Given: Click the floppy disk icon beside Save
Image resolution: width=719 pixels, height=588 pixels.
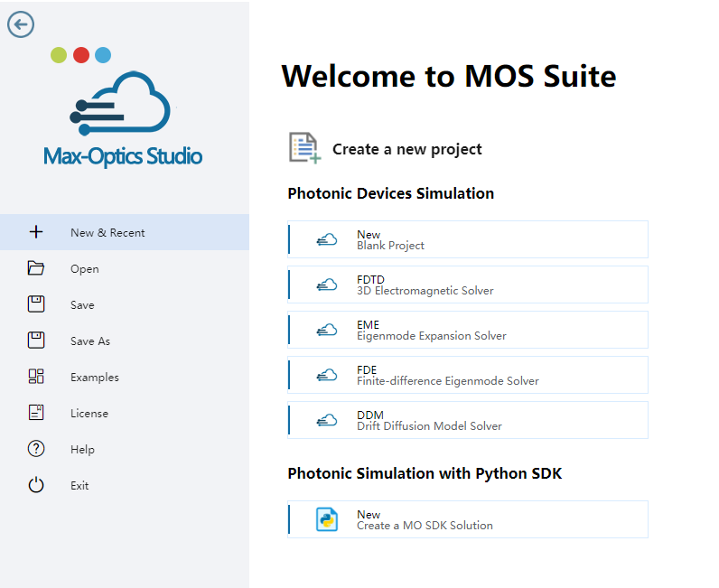Looking at the screenshot, I should pos(36,304).
